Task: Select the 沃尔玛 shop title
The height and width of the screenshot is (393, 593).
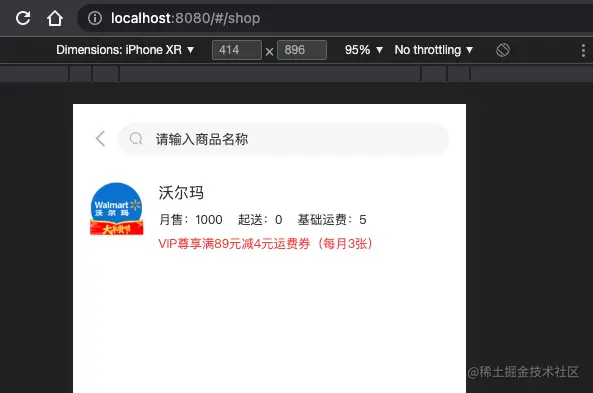Action: (181, 193)
